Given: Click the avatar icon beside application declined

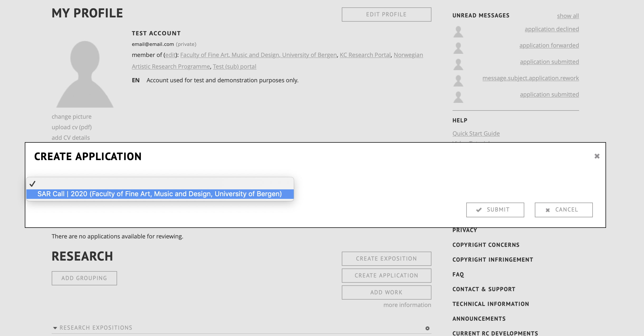Looking at the screenshot, I should pos(458,32).
